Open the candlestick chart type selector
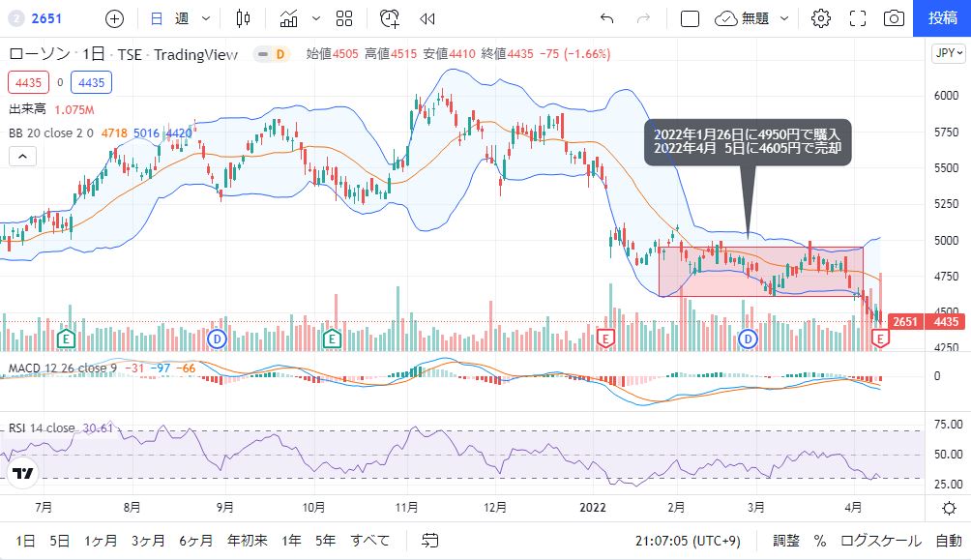This screenshot has width=971, height=560. (x=243, y=18)
